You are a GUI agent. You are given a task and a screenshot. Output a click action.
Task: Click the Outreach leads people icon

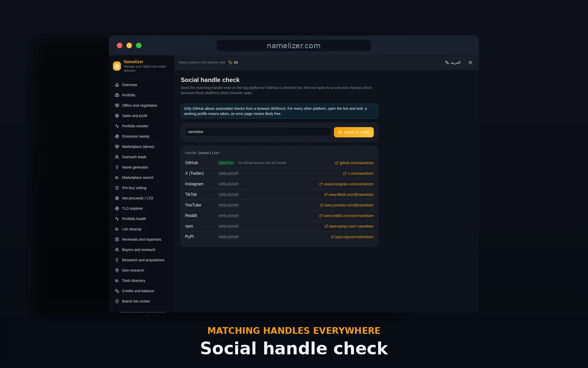pyautogui.click(x=117, y=157)
